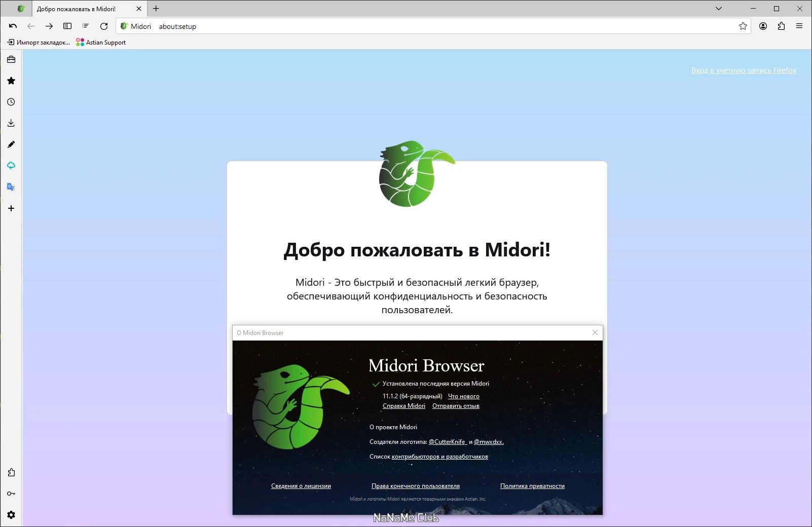Image resolution: width=812 pixels, height=527 pixels.
Task: Open the account profile icon in toolbar
Action: (763, 26)
